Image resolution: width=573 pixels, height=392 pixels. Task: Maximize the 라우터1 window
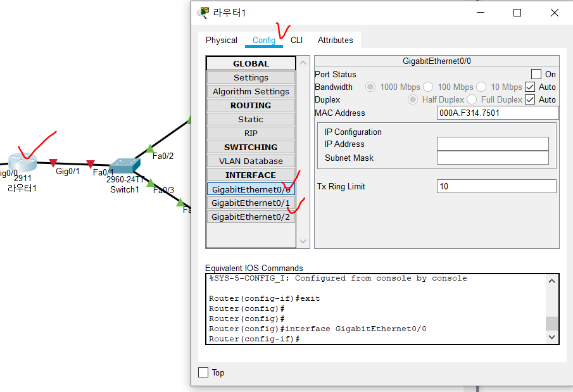517,13
